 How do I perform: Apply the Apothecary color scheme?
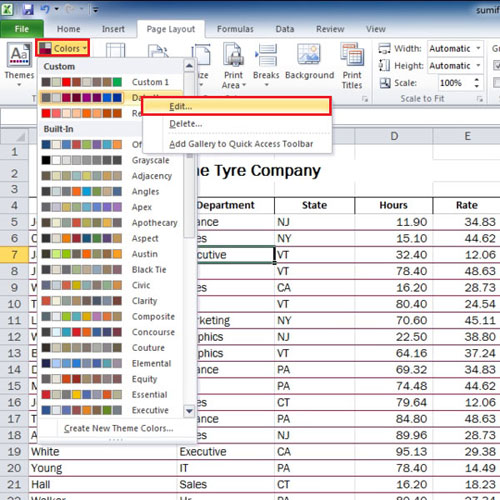111,223
